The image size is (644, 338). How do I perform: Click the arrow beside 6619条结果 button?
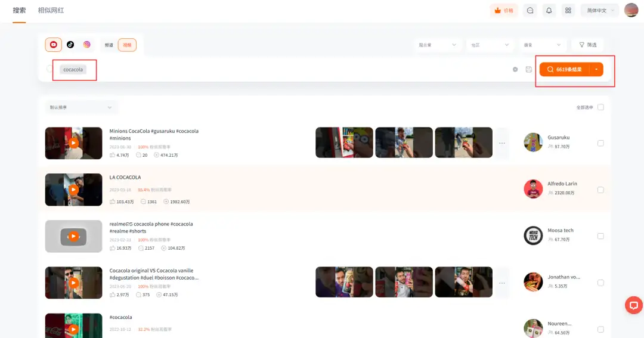point(596,69)
